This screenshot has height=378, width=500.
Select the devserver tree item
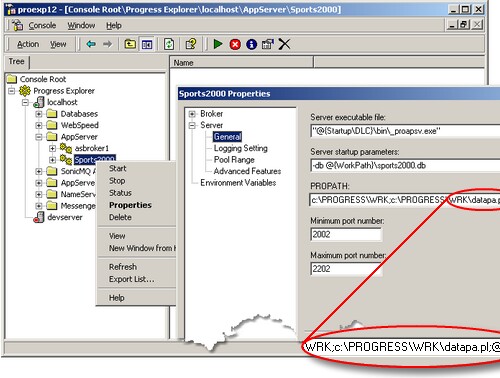[65, 217]
